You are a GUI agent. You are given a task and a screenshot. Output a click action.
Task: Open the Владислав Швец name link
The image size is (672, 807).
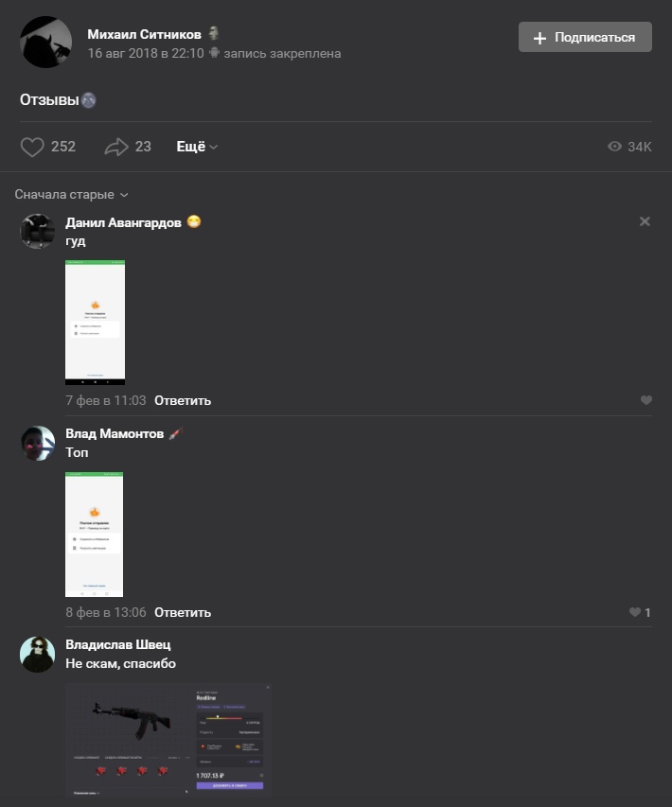click(118, 644)
